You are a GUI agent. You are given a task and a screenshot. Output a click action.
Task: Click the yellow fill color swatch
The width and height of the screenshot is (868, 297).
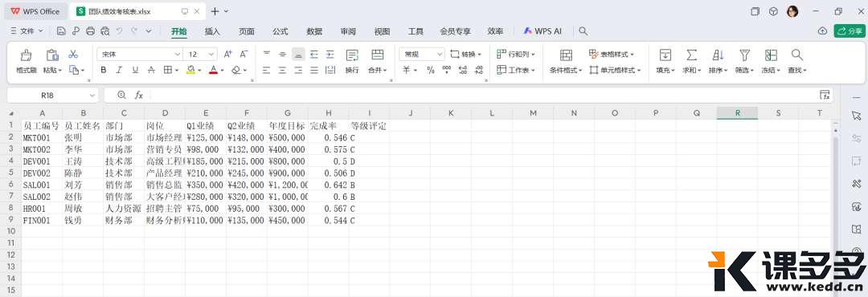pyautogui.click(x=190, y=71)
